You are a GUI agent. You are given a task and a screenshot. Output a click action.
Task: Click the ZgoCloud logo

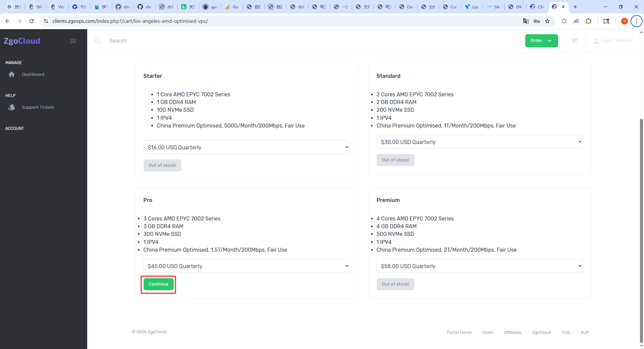pos(22,41)
